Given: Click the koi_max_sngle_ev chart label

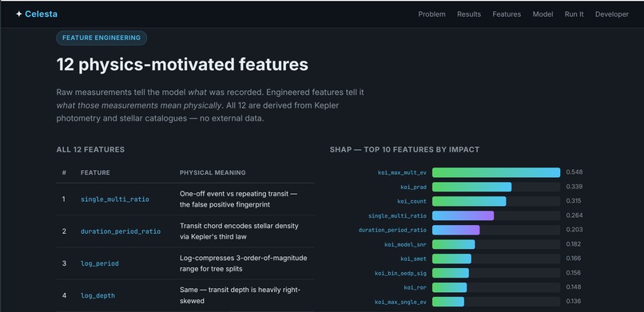Looking at the screenshot, I should coord(400,302).
